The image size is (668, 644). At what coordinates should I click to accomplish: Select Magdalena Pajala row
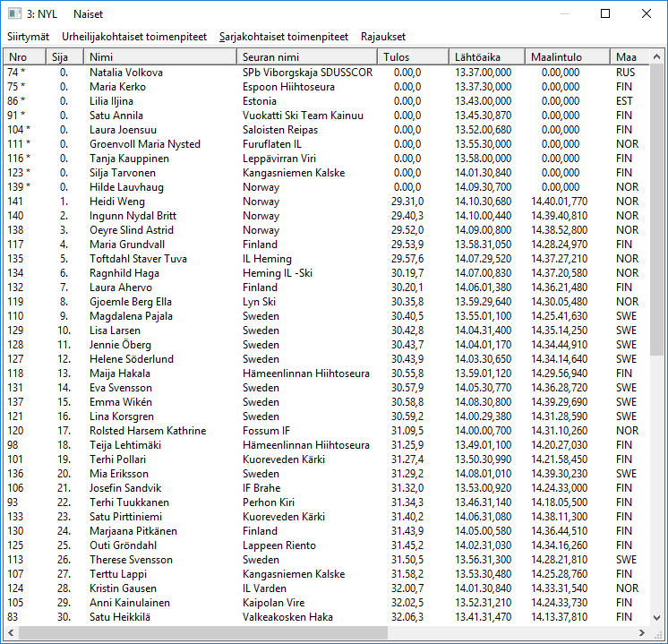[x=327, y=316]
